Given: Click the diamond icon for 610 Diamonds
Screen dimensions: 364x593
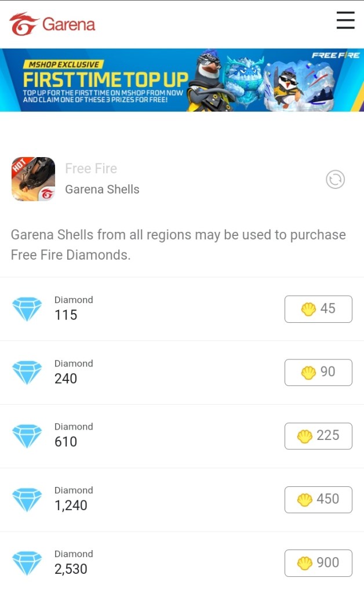Looking at the screenshot, I should 27,436.
